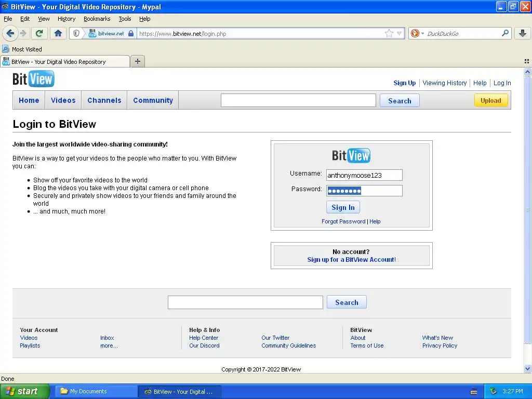Click the tracking protection shield icon
The width and height of the screenshot is (532, 399).
tap(76, 33)
